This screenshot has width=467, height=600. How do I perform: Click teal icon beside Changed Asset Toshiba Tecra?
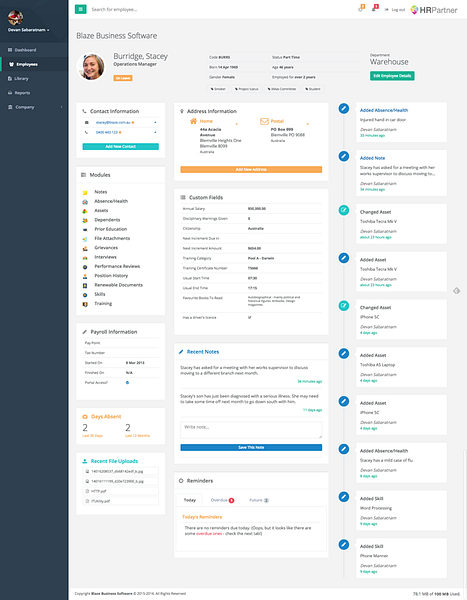coord(344,210)
